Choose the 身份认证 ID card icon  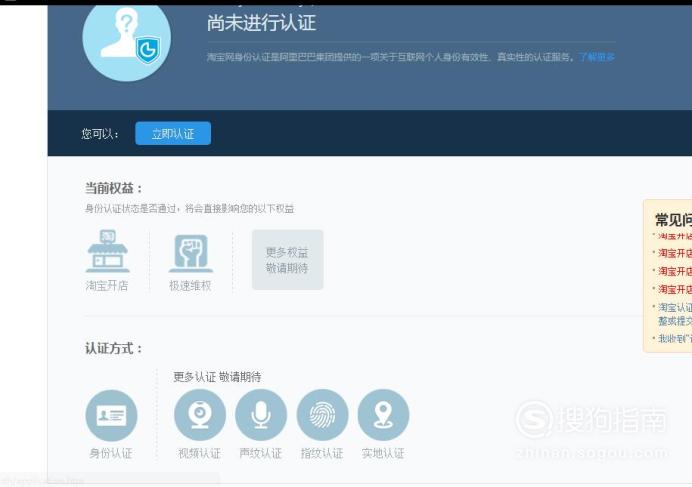point(111,415)
